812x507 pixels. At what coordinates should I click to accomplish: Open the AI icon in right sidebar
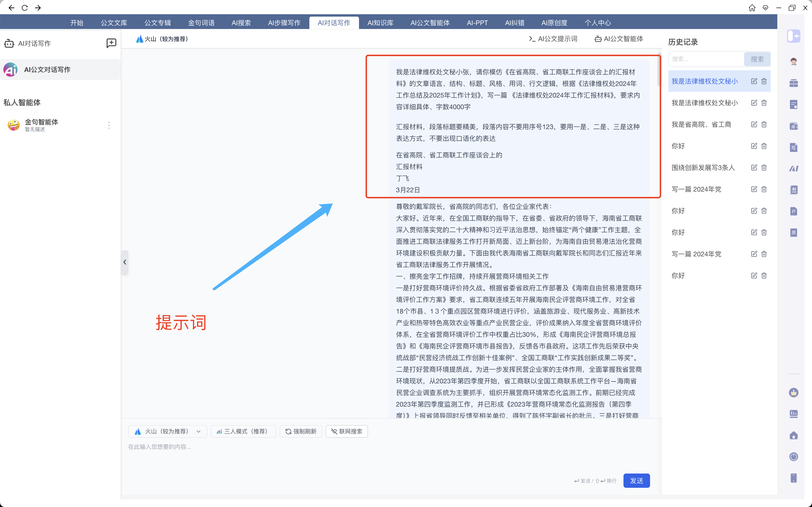tap(793, 168)
